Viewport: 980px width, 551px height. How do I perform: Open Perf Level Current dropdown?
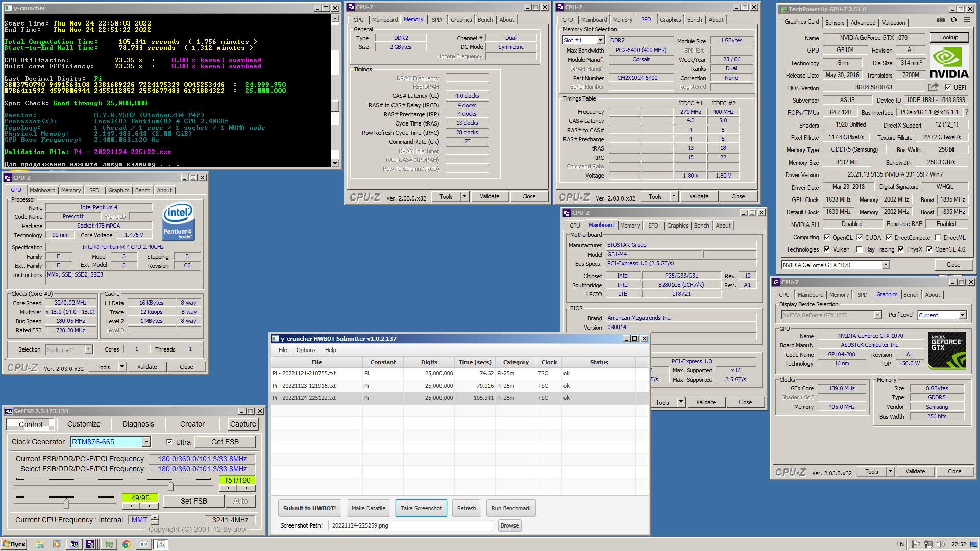tap(962, 315)
